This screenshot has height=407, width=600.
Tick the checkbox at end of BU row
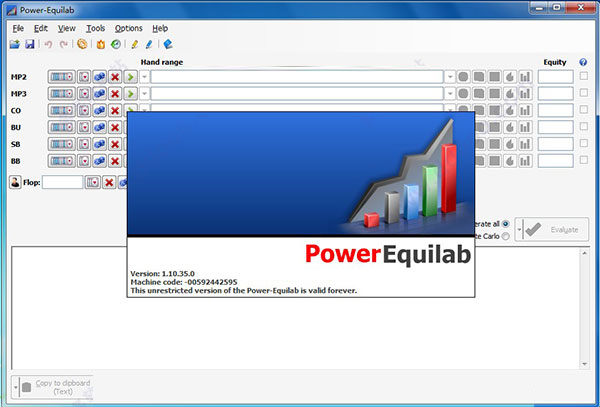[x=584, y=126]
